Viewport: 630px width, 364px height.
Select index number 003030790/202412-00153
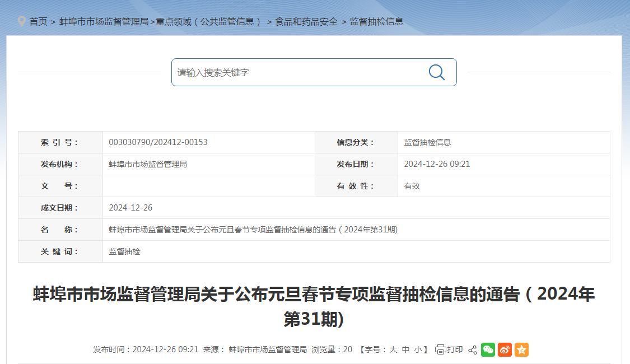tap(158, 142)
